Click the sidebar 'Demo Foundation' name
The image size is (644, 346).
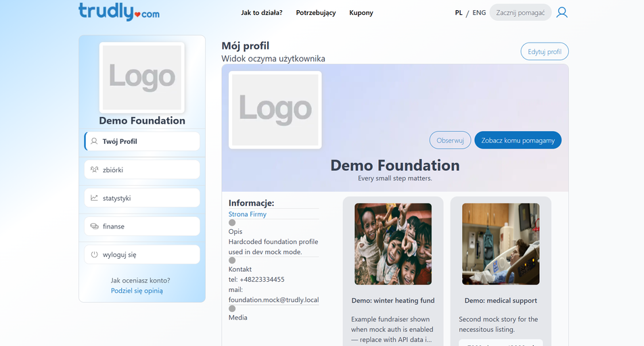pyautogui.click(x=142, y=121)
